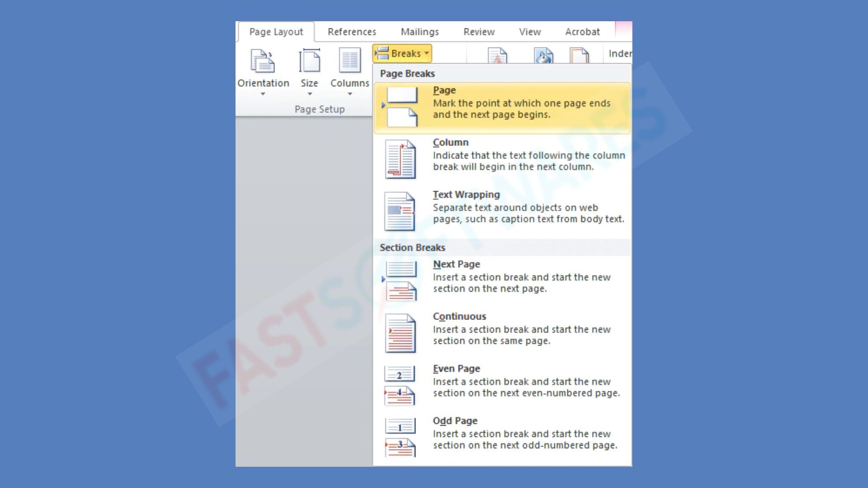Expand the Columns dropdown arrow
The width and height of the screenshot is (868, 488).
coord(349,94)
